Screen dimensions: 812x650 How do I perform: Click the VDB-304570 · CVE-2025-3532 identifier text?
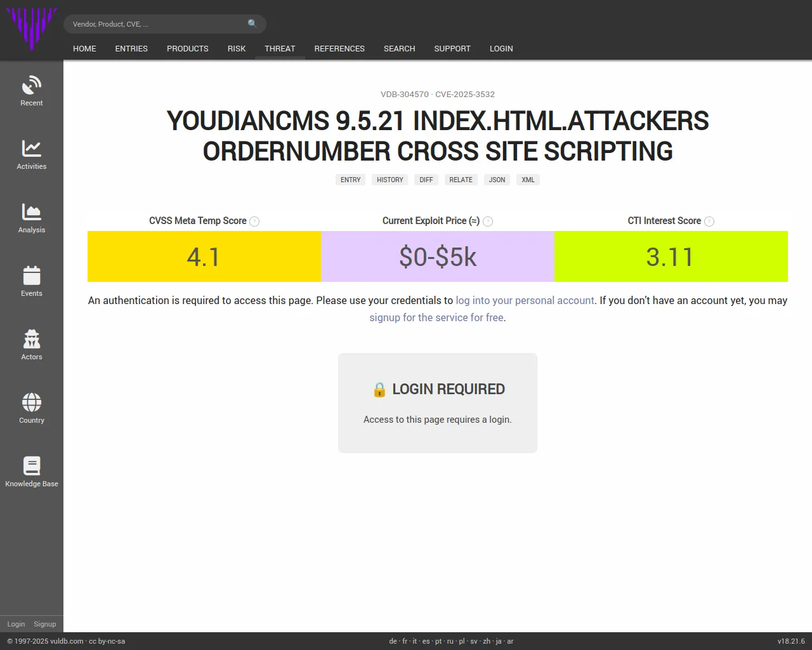438,95
